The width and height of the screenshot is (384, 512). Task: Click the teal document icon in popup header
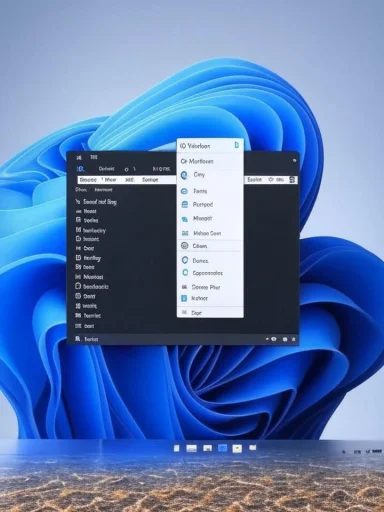pyautogui.click(x=237, y=145)
